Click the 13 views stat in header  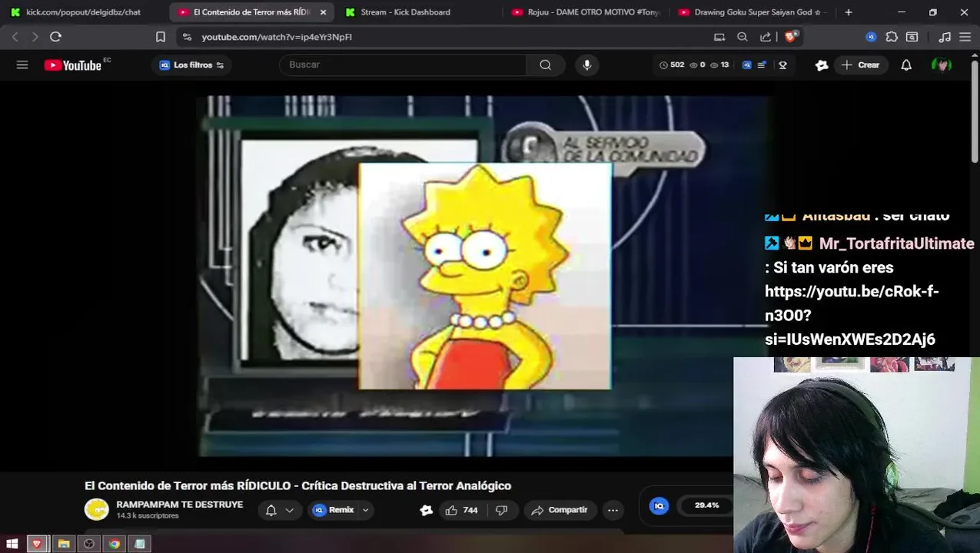(719, 65)
